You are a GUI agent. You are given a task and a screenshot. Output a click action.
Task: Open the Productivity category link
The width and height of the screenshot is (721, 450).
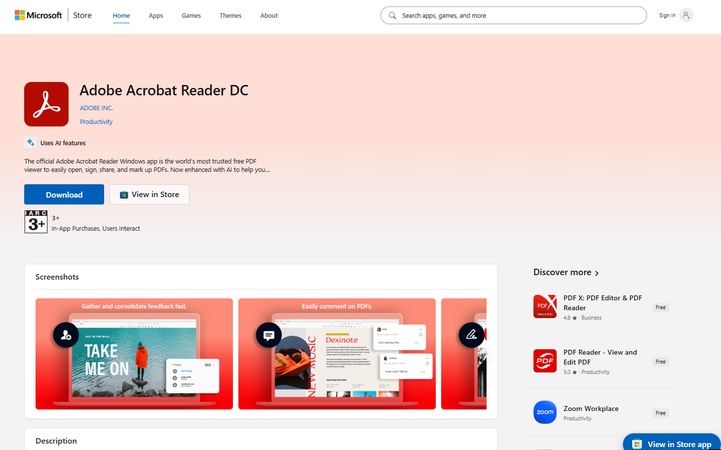click(96, 122)
